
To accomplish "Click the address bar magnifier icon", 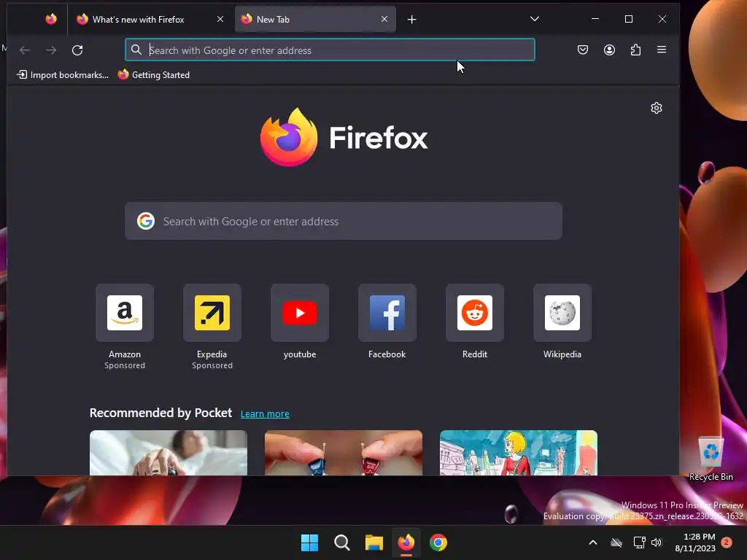I will pos(136,50).
